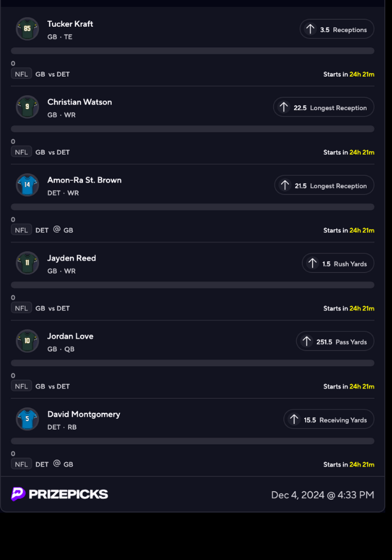
Task: Click Jordan Love's jersey 10 avatar
Action: tap(27, 341)
